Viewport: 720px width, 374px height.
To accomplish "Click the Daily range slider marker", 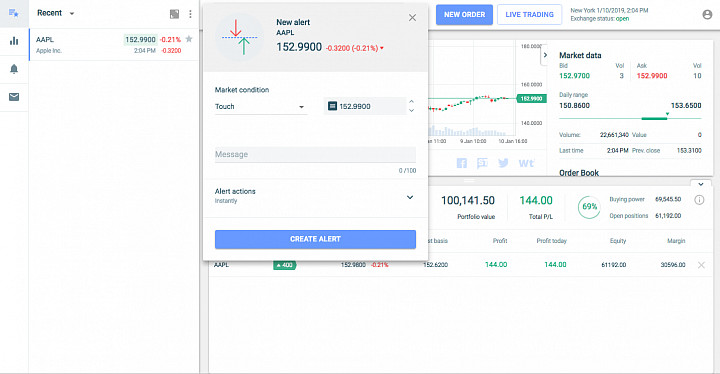I will [x=667, y=114].
